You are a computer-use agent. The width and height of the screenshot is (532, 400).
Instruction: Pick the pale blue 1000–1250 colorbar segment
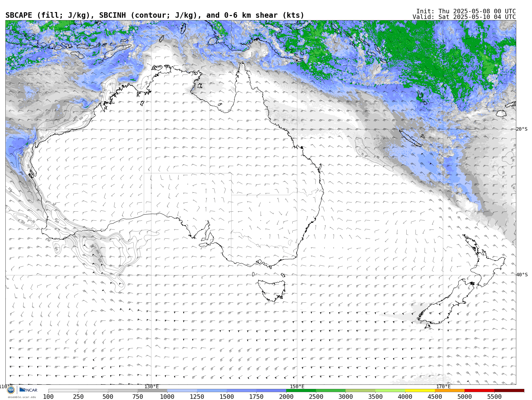(182, 391)
